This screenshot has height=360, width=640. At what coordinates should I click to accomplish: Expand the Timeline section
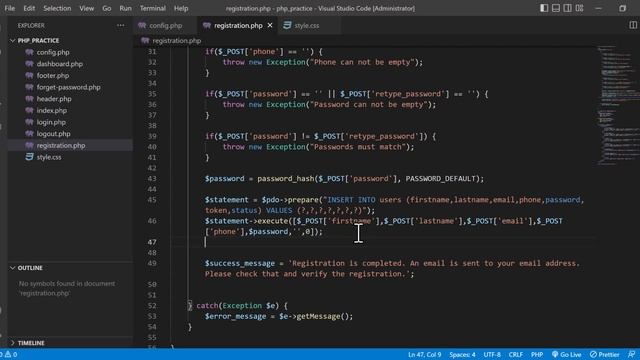31,343
